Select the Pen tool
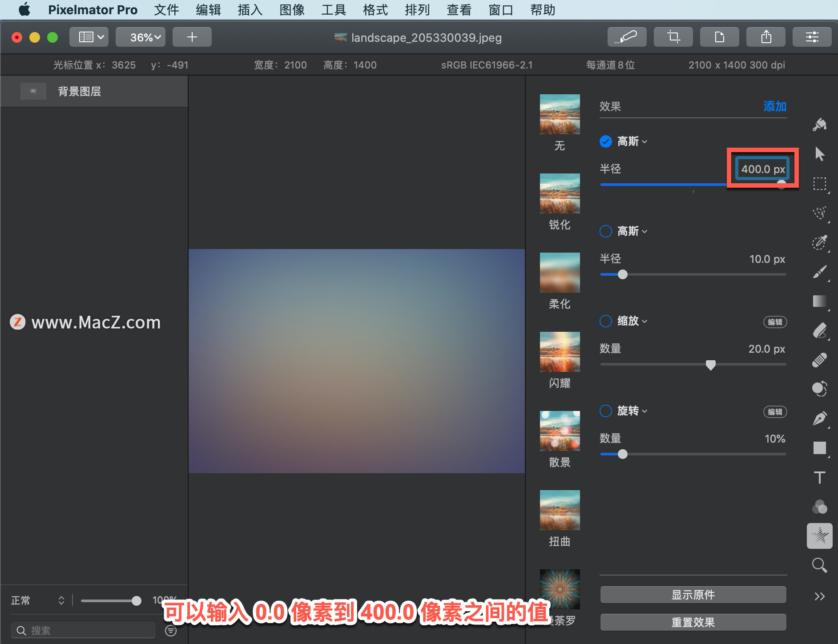 pos(819,419)
